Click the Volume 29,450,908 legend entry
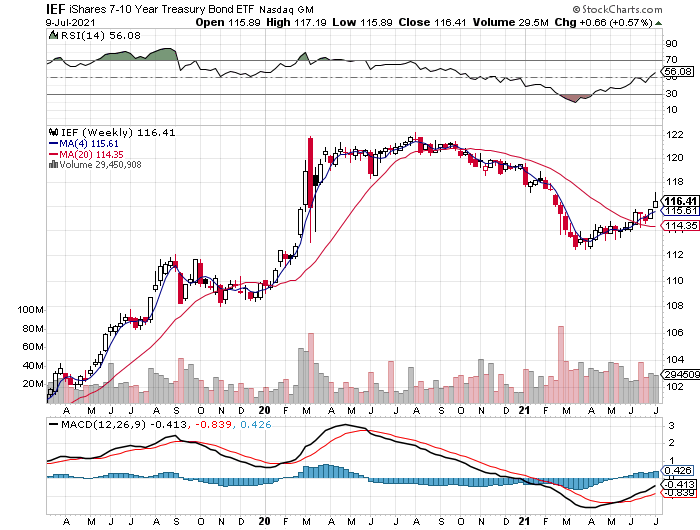700x530 pixels. 100,165
